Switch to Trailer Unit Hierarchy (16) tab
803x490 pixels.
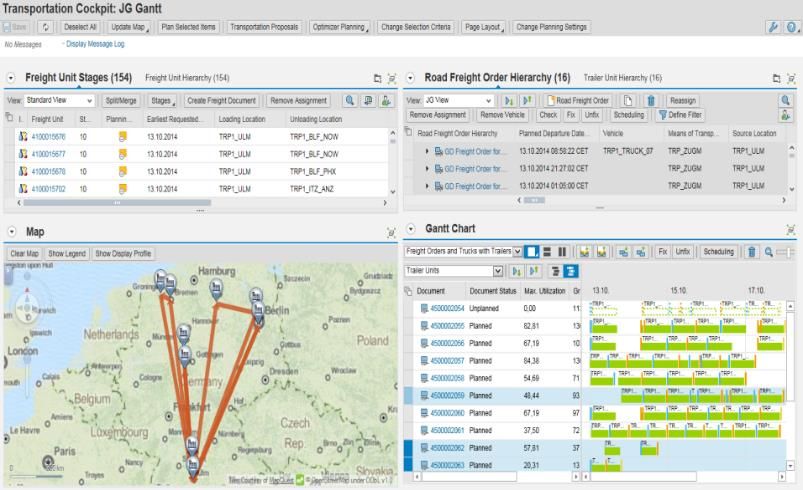(x=623, y=78)
